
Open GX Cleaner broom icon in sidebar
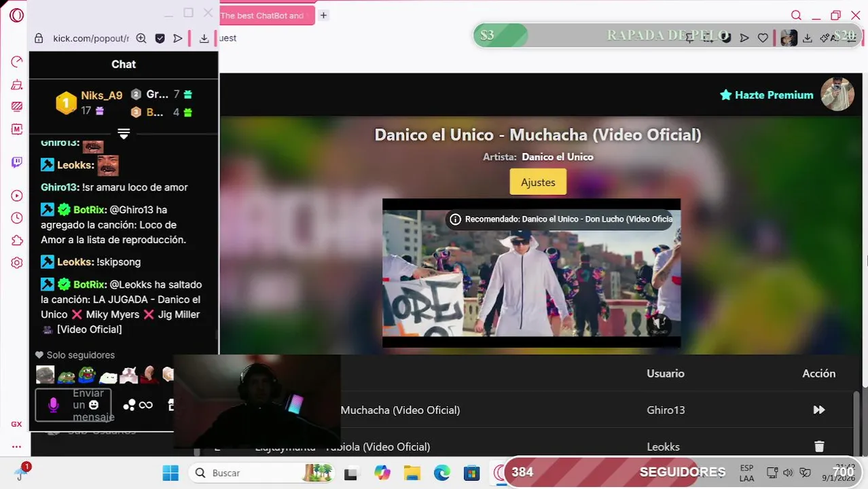(x=17, y=84)
